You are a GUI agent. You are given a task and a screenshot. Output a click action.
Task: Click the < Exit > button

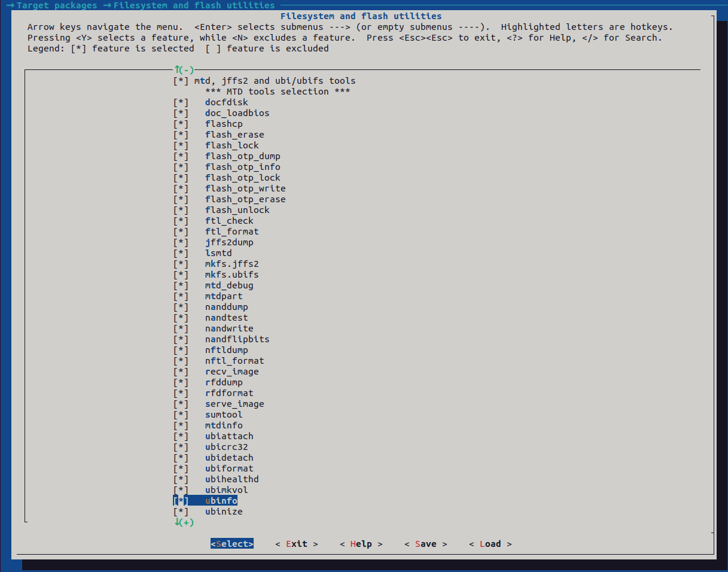[x=297, y=544]
